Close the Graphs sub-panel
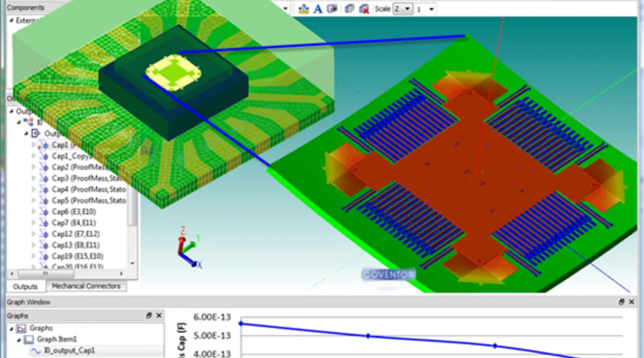Viewport: 644px width, 358px height. [159, 316]
